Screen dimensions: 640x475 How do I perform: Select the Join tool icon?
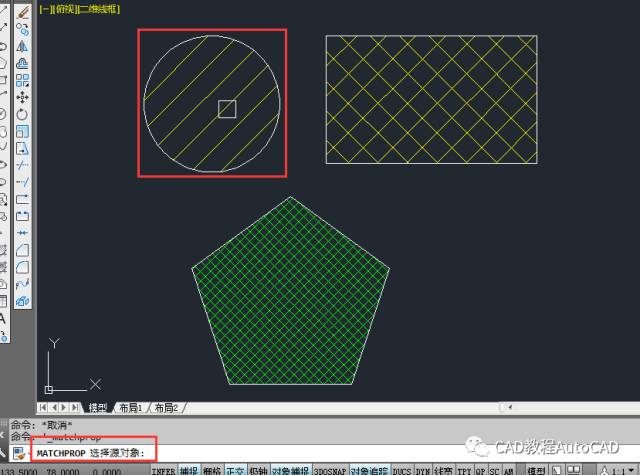[x=22, y=233]
